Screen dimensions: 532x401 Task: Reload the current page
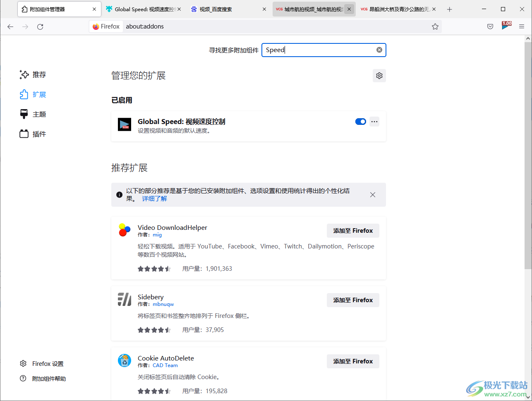[x=40, y=26]
